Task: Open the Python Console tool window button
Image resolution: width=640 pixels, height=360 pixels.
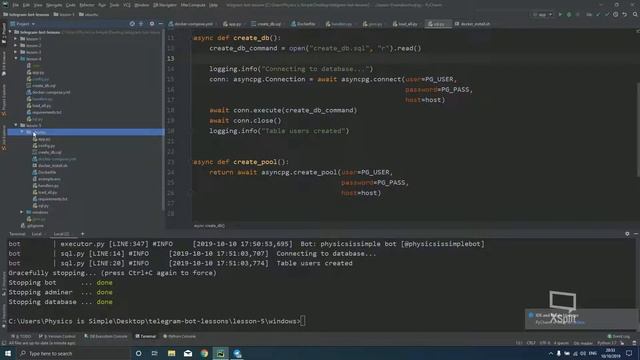Action: 180,336
